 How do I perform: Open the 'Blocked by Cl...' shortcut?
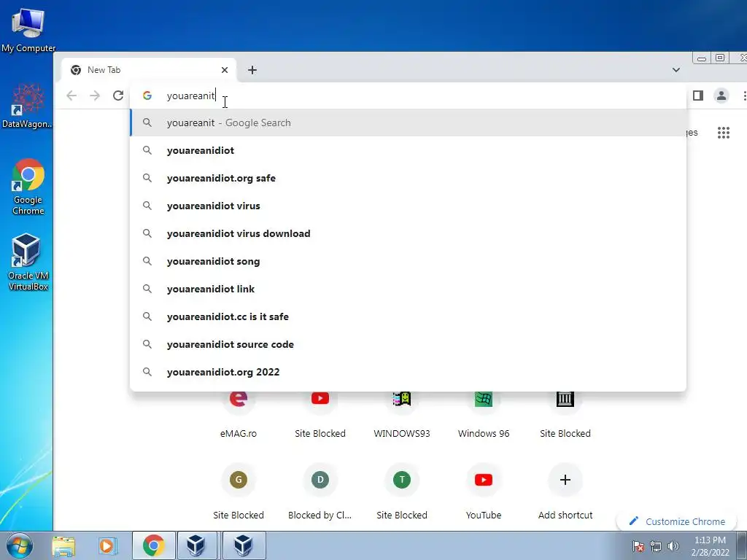point(320,493)
